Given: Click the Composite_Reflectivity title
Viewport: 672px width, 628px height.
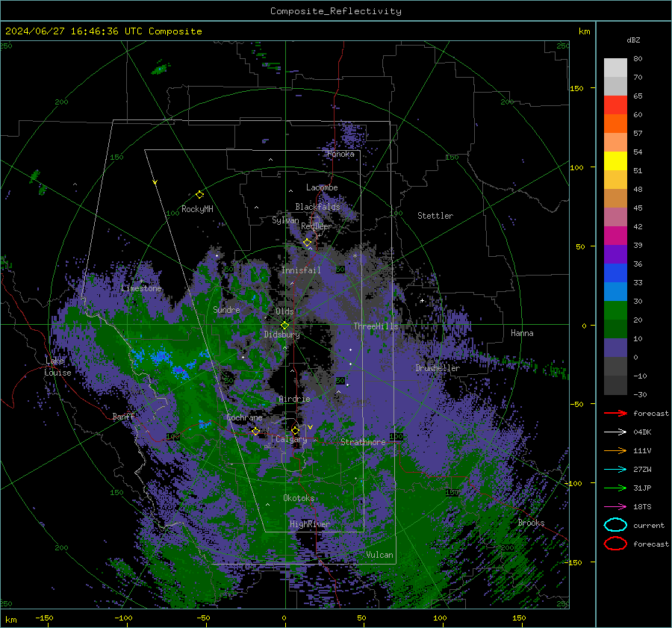Looking at the screenshot, I should [336, 11].
